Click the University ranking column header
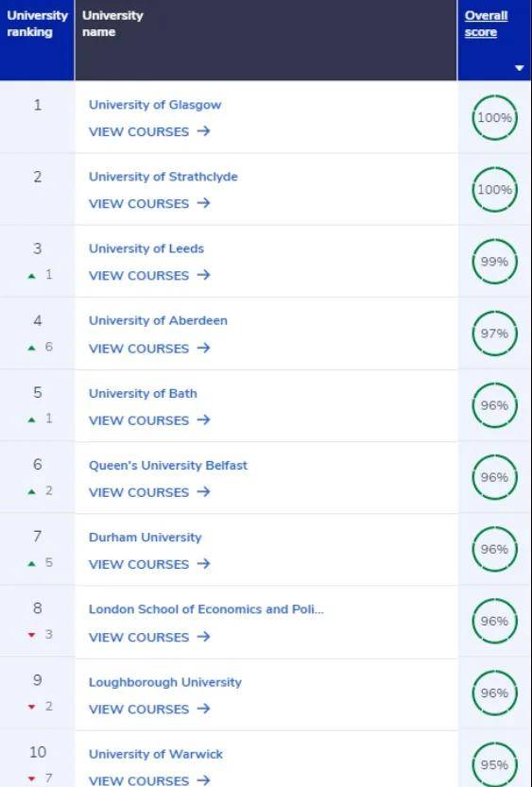This screenshot has height=787, width=532. [37, 24]
